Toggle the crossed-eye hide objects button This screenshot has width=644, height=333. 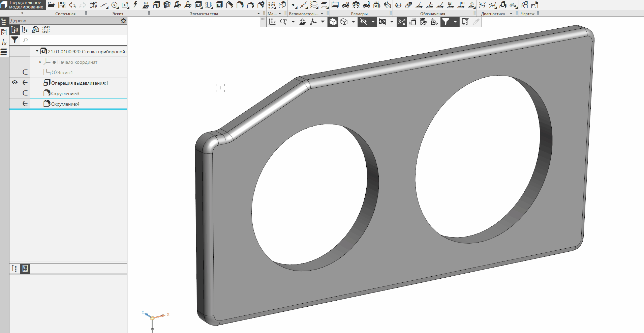pos(363,22)
